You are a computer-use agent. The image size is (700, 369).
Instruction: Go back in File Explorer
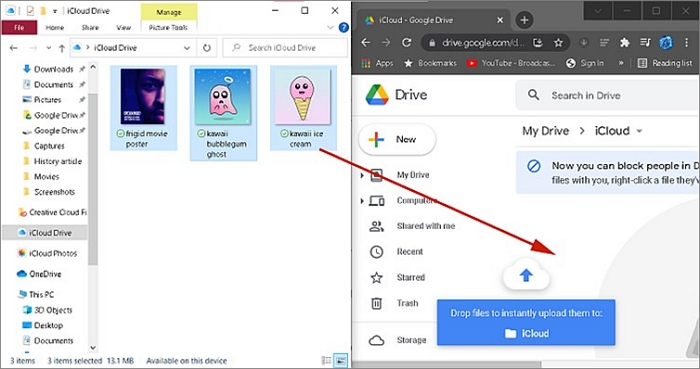pos(14,48)
